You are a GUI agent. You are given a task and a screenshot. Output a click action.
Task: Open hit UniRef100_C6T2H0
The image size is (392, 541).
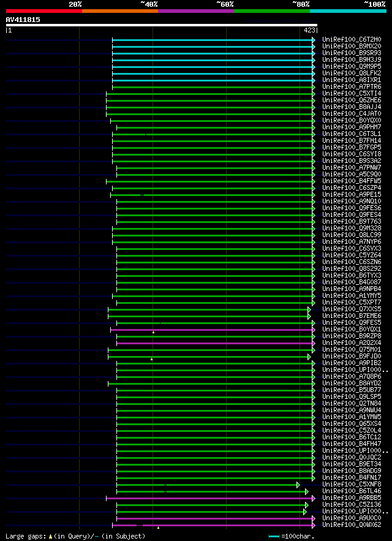click(352, 40)
